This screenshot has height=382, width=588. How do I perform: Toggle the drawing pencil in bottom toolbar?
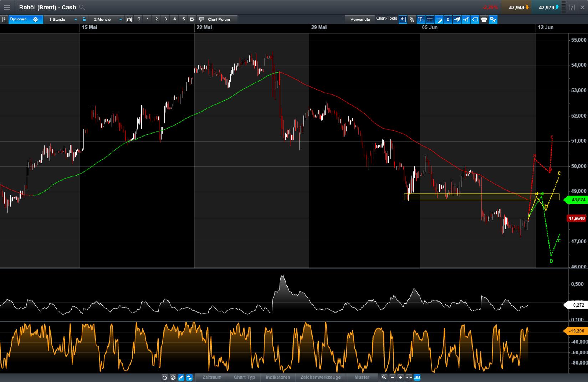click(x=180, y=377)
